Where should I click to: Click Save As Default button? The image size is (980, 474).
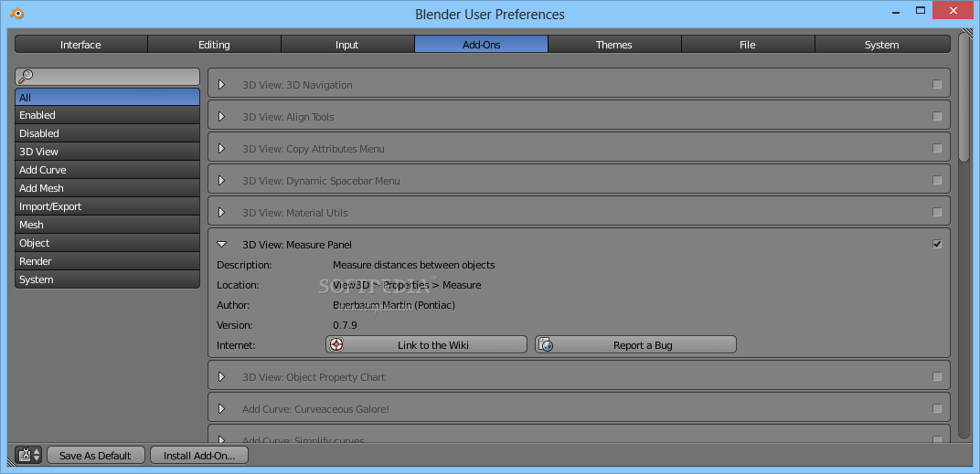(x=96, y=455)
